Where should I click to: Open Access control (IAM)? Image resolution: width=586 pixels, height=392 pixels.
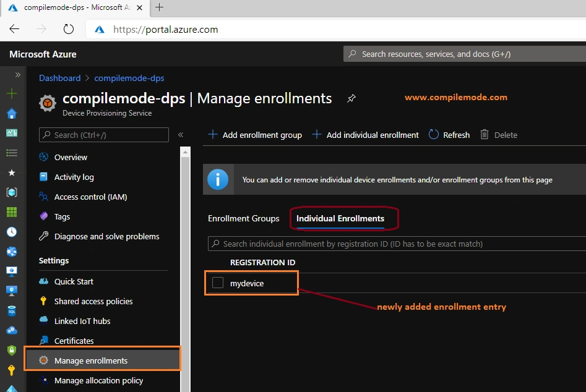[90, 197]
